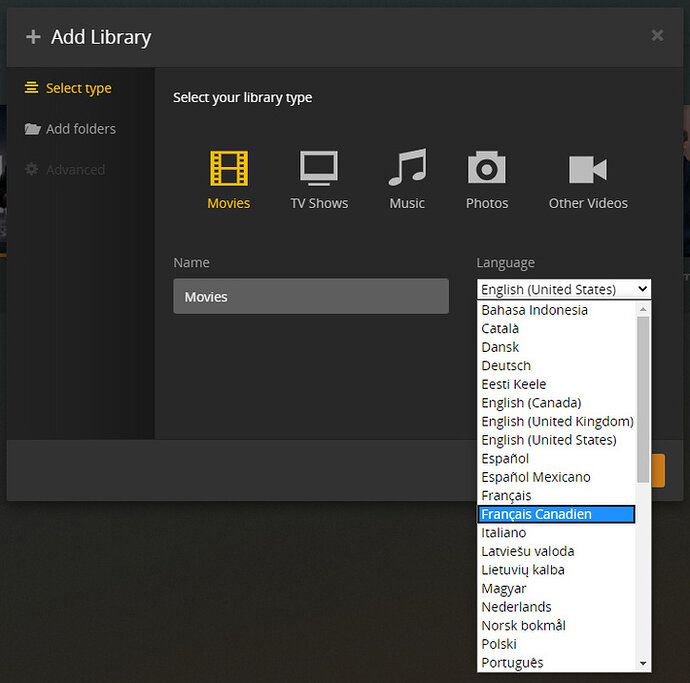Screen dimensions: 690x683
Task: Click the Name input field
Action: tap(311, 296)
